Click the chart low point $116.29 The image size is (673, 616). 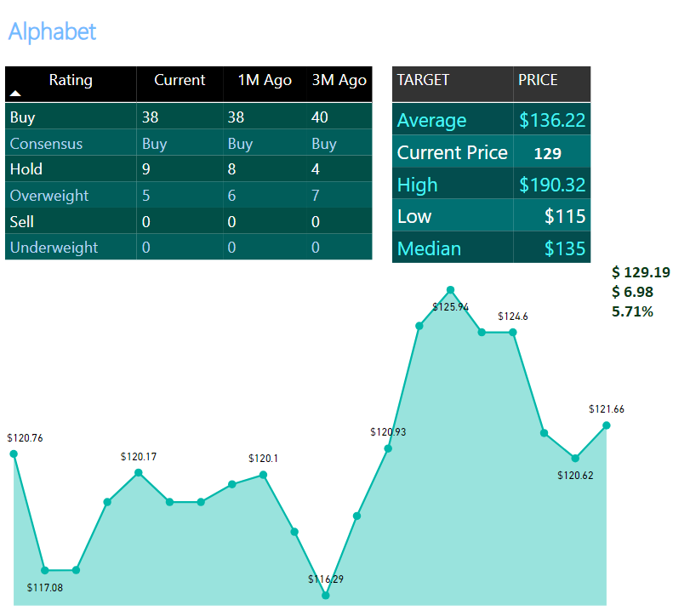tap(325, 596)
